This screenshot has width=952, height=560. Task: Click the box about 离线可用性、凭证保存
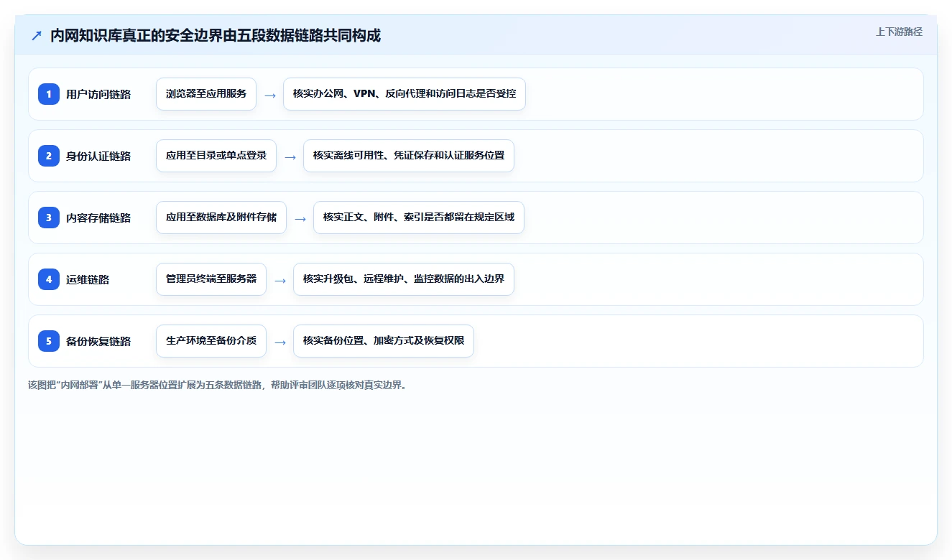point(409,156)
